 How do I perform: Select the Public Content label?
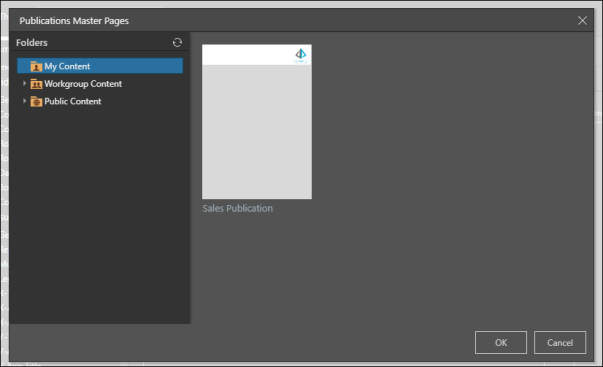(x=73, y=101)
